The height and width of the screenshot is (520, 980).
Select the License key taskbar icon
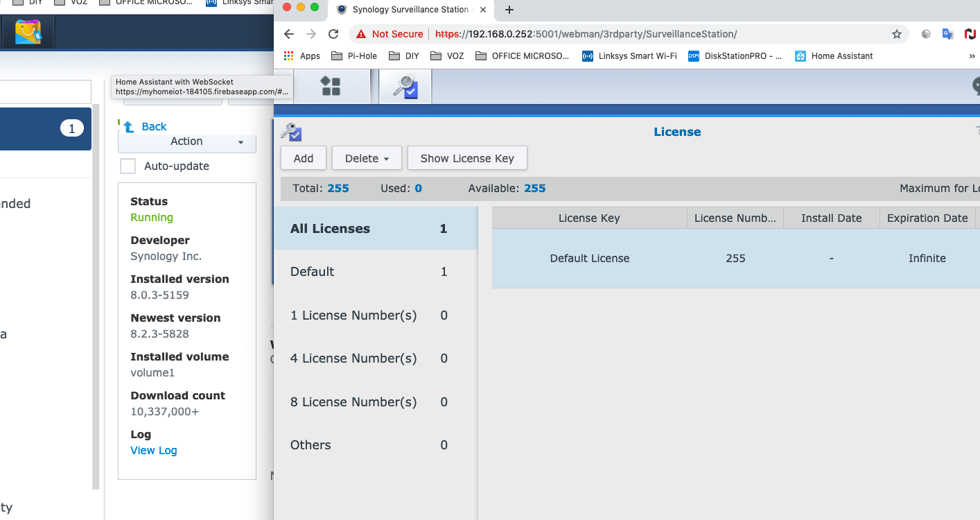405,87
